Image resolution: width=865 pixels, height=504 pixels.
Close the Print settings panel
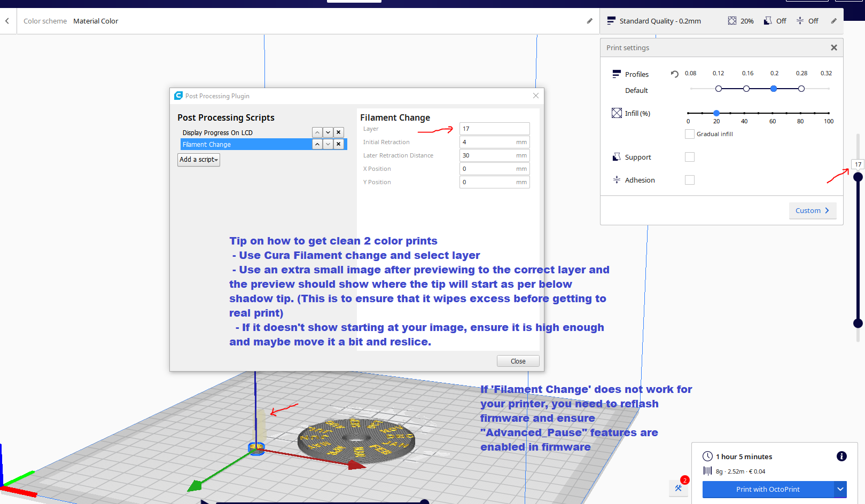click(x=833, y=48)
